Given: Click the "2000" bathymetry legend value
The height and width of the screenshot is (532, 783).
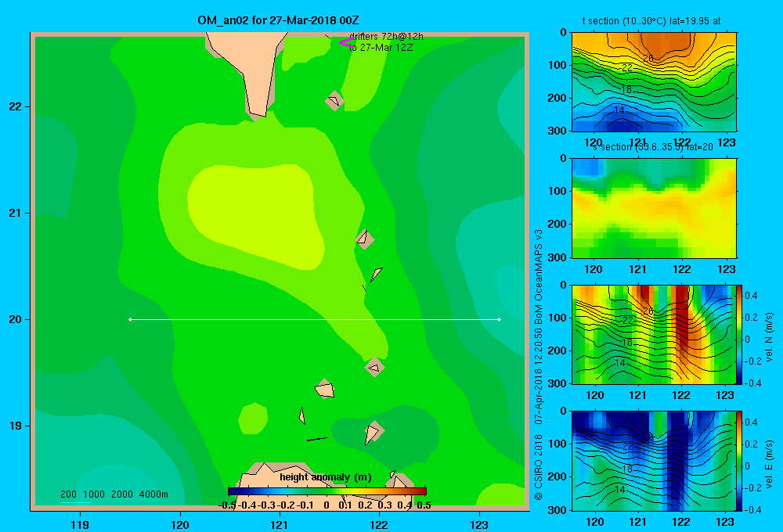Looking at the screenshot, I should 122,494.
